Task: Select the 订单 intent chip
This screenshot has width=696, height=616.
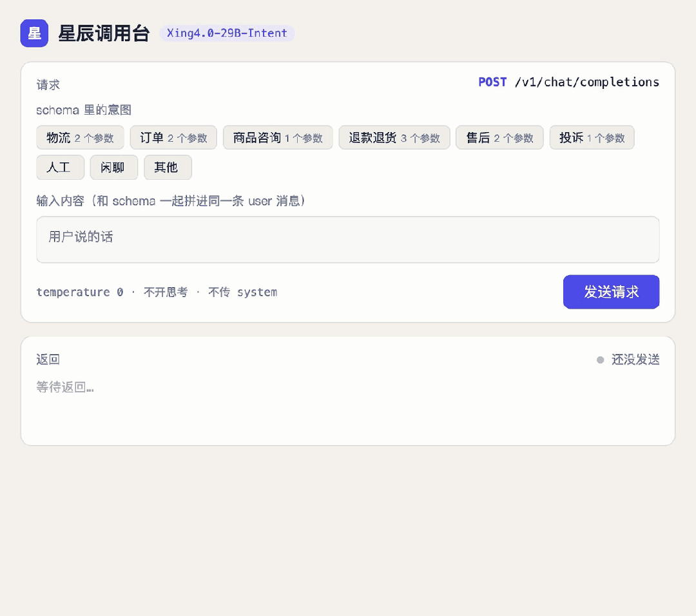Action: pyautogui.click(x=173, y=138)
